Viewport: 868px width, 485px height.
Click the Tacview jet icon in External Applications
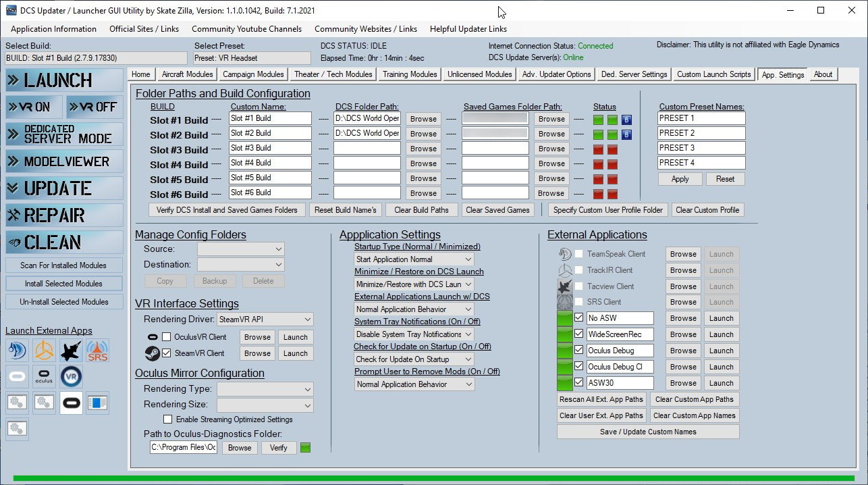click(565, 286)
